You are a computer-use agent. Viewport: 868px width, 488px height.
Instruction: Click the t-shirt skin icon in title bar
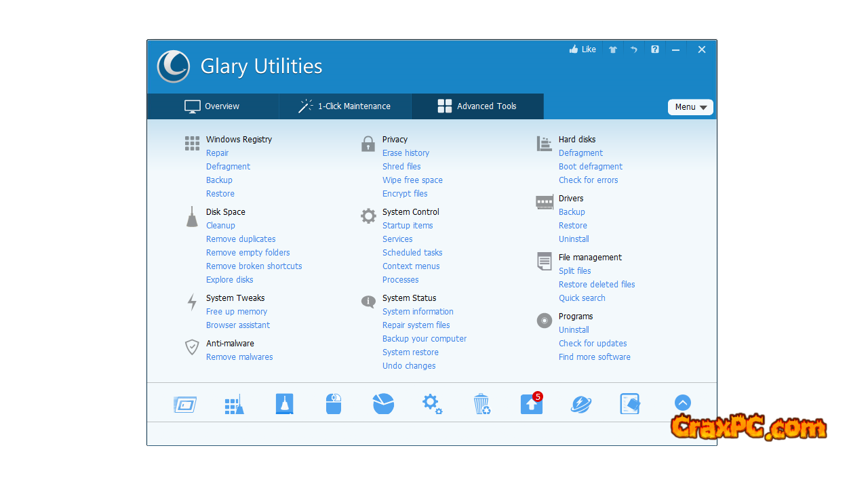(613, 49)
